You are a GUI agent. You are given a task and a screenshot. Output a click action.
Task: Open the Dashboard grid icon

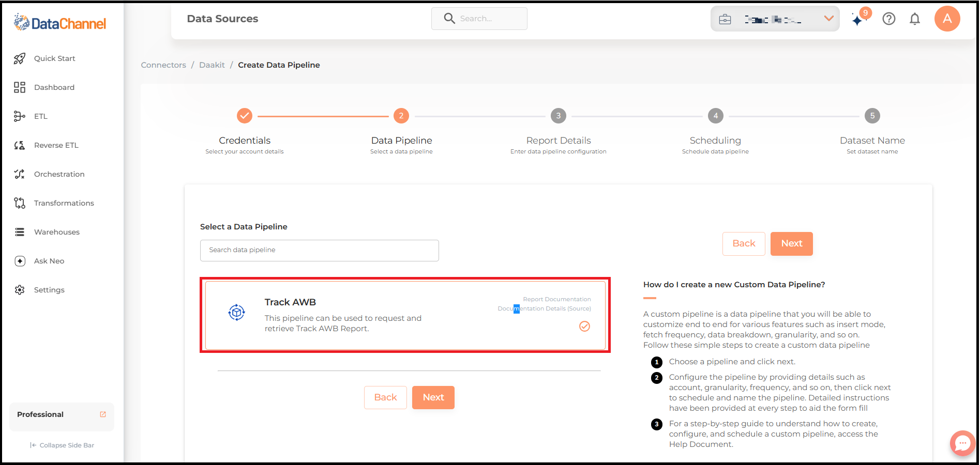(x=20, y=87)
